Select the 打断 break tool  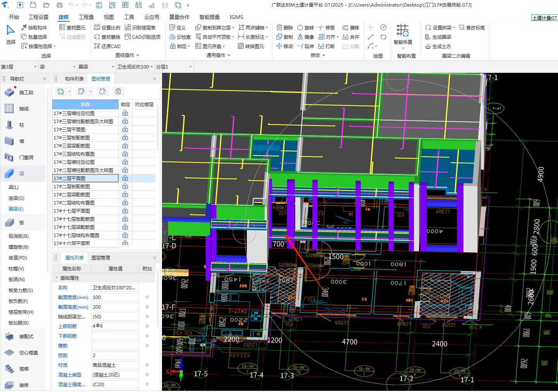click(326, 46)
